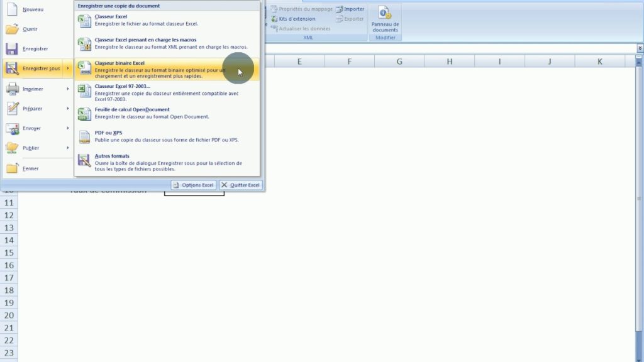Click the scrollbar up arrow

click(x=639, y=62)
